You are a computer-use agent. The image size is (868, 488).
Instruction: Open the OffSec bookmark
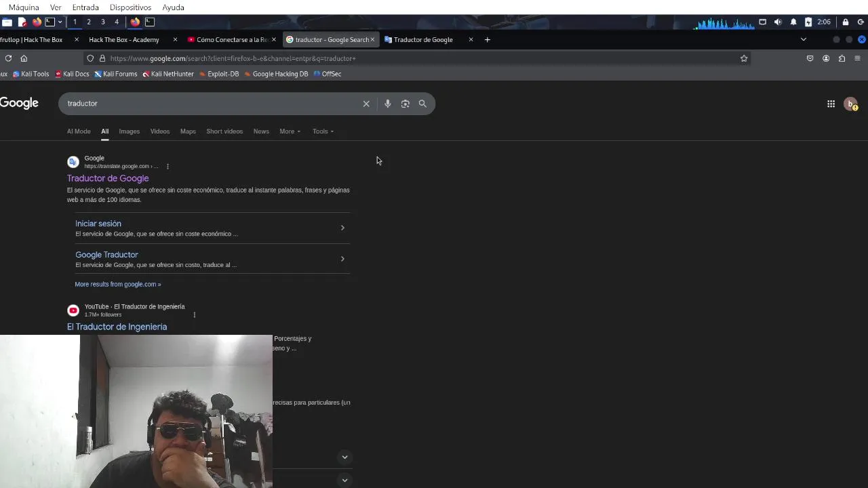coord(328,74)
